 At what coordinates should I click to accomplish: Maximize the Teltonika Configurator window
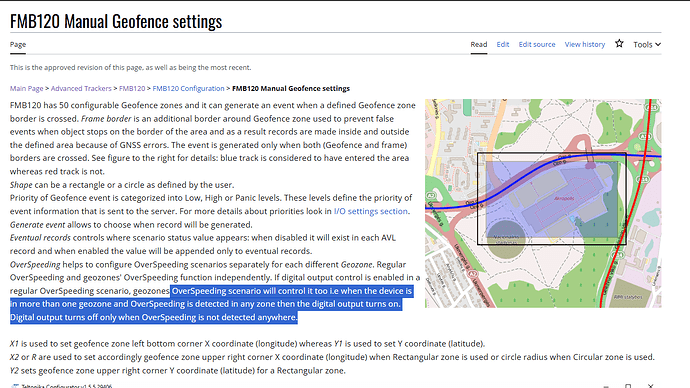point(628,386)
